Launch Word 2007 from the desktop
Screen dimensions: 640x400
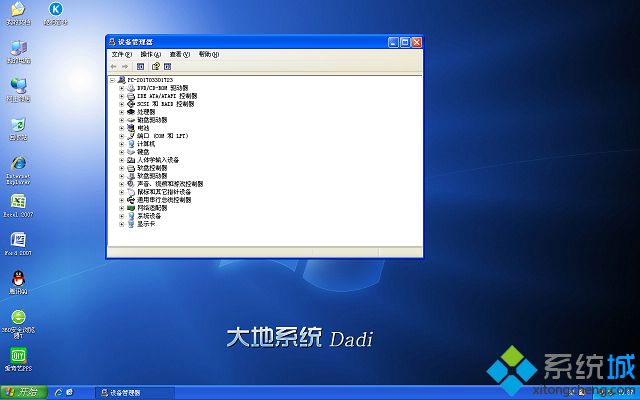click(x=18, y=244)
